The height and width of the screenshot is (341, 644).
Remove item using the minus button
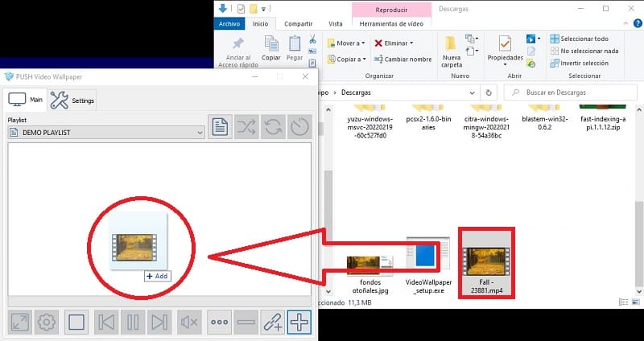click(x=246, y=323)
